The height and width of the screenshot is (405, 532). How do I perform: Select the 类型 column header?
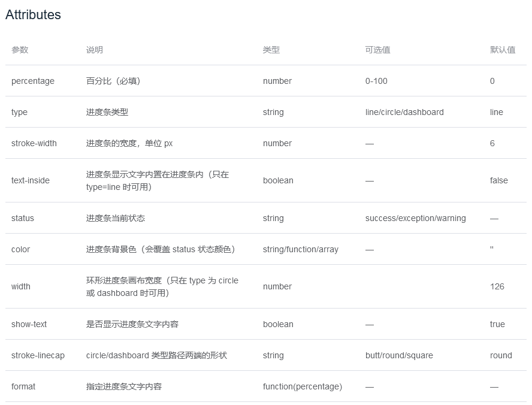tap(270, 50)
